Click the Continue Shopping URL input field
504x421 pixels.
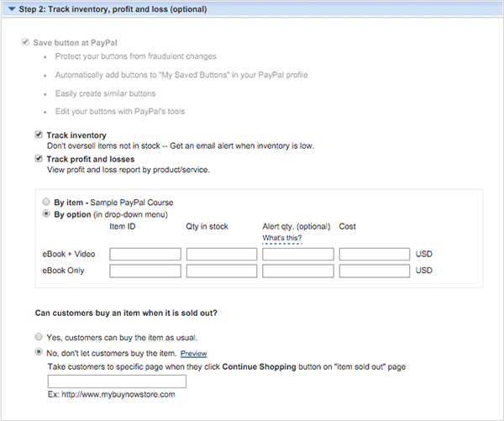[x=117, y=382]
